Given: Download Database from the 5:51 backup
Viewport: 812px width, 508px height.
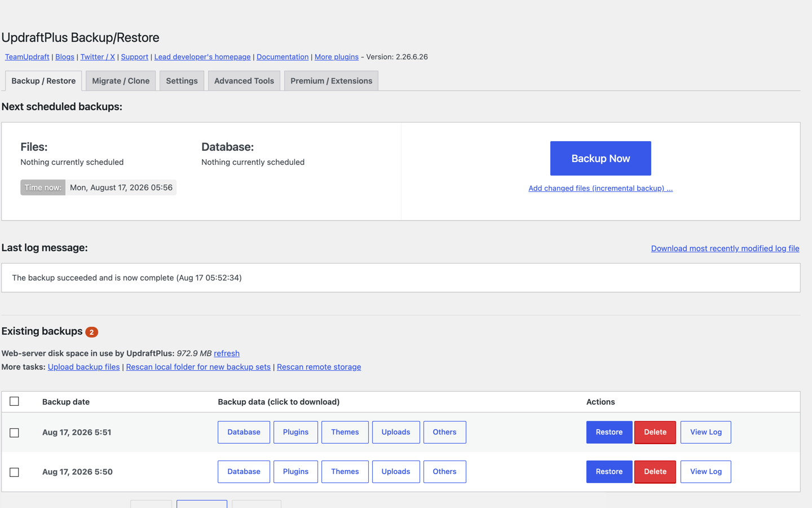Looking at the screenshot, I should [x=244, y=432].
